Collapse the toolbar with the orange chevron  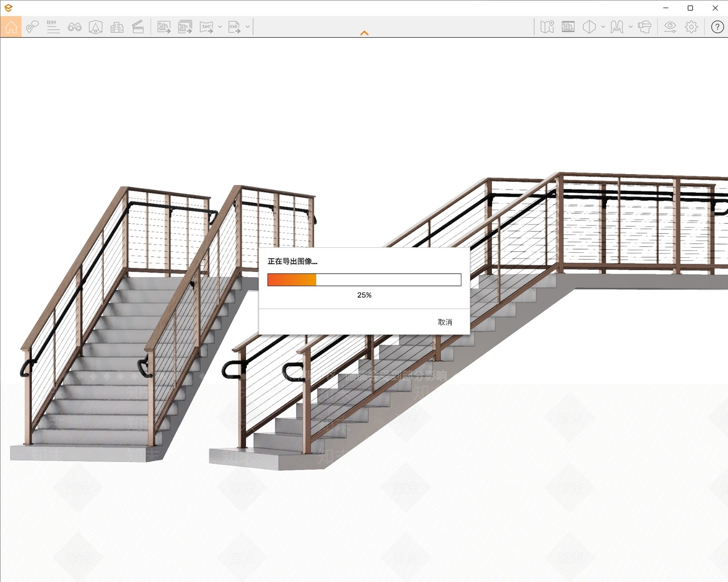(364, 33)
